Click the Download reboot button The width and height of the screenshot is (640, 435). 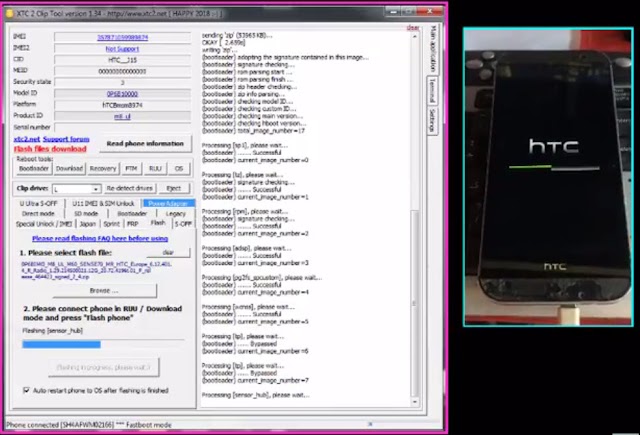point(69,168)
